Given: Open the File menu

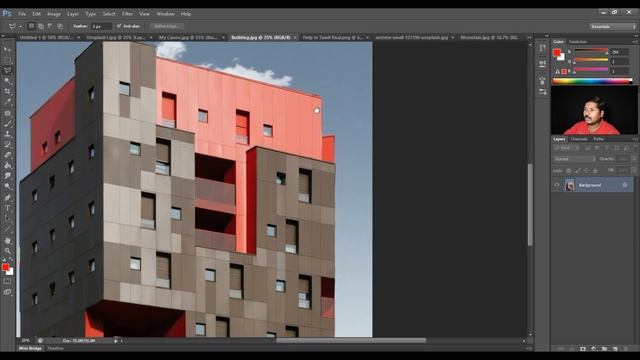Looking at the screenshot, I should click(x=22, y=14).
